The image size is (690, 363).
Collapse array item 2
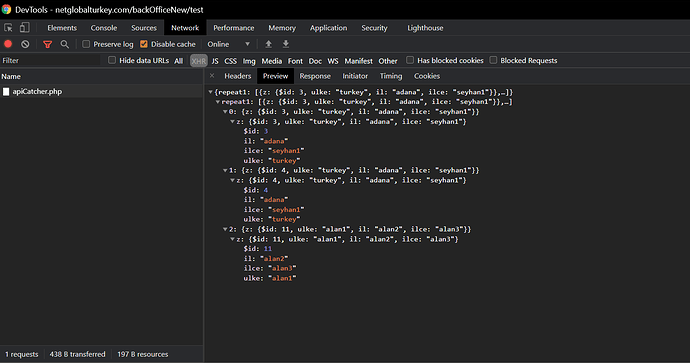225,229
